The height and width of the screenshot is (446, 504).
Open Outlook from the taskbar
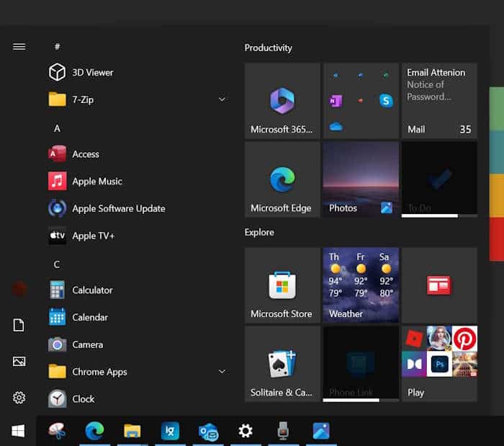208,431
